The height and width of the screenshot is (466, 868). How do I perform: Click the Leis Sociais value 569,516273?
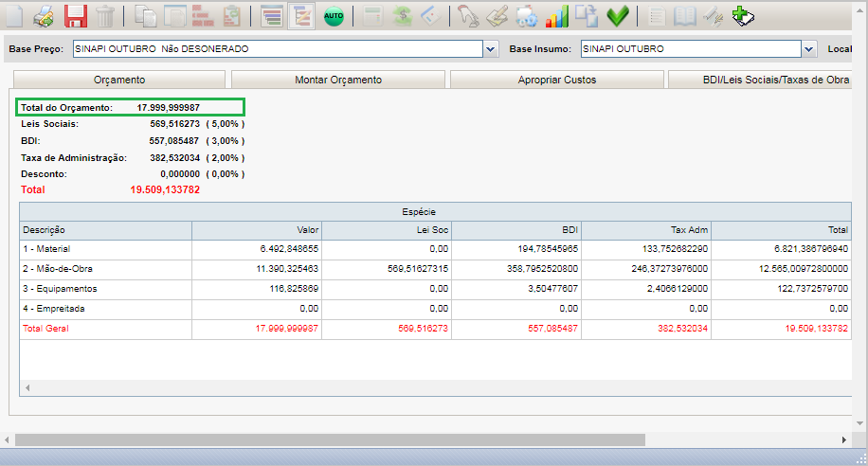tap(175, 124)
